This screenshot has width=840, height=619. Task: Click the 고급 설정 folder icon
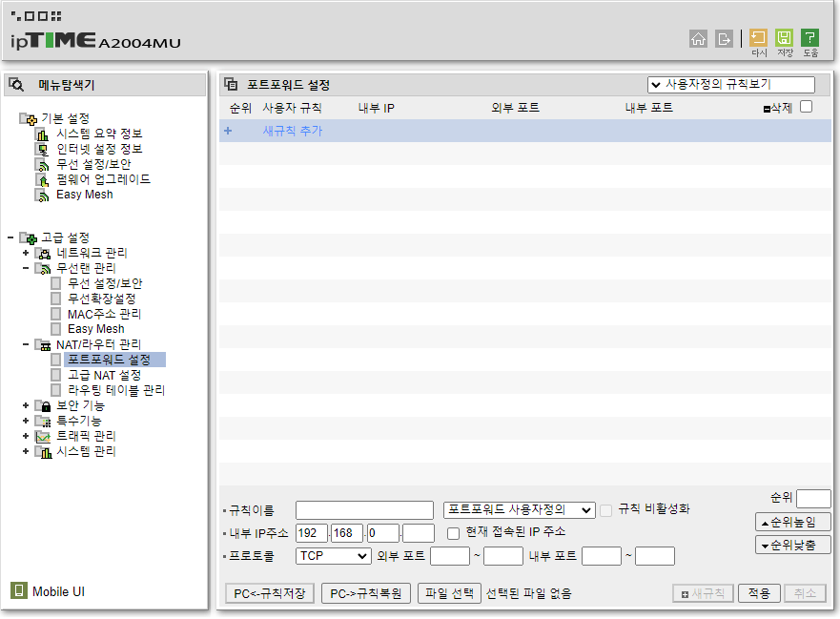click(x=28, y=237)
